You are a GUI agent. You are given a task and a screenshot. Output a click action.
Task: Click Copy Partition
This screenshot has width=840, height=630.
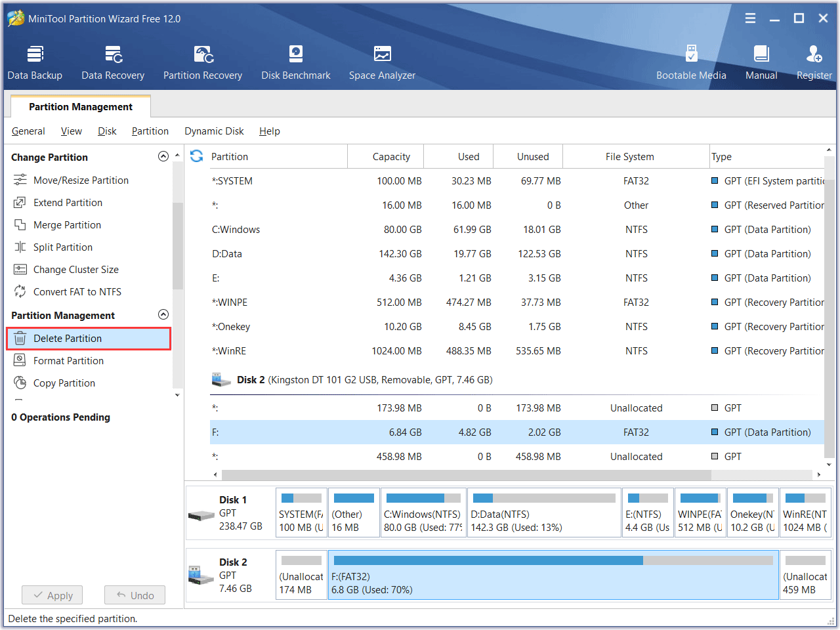point(64,383)
